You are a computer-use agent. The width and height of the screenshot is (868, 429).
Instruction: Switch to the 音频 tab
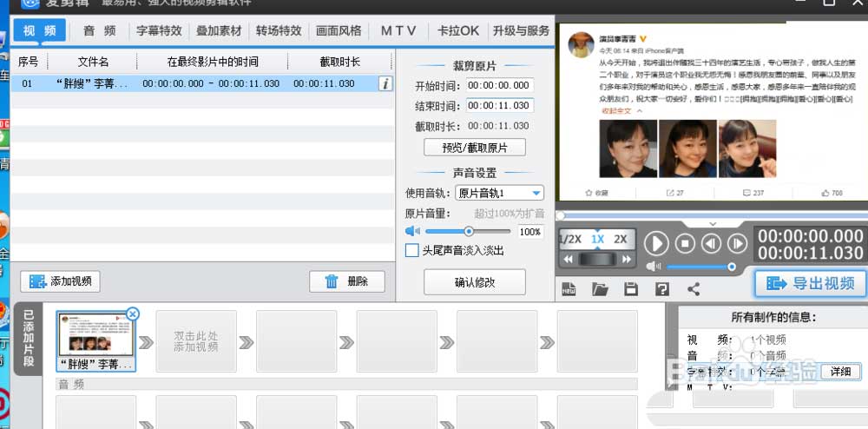pyautogui.click(x=100, y=31)
